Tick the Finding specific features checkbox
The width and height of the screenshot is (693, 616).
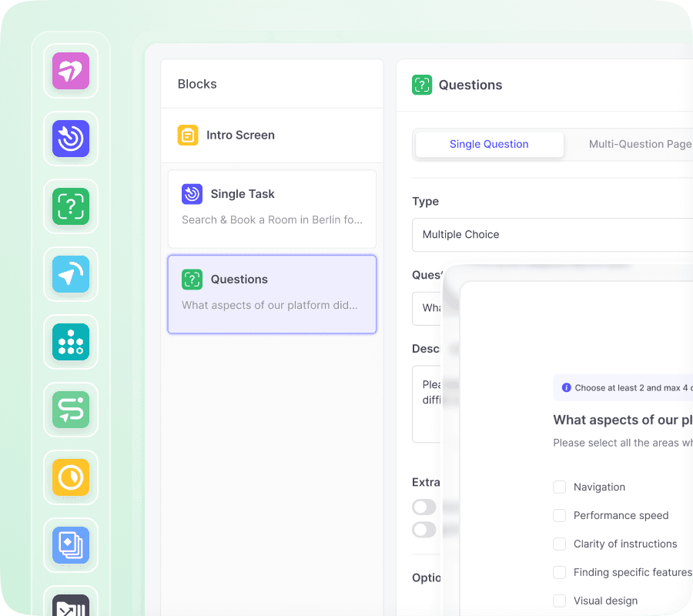tap(560, 572)
